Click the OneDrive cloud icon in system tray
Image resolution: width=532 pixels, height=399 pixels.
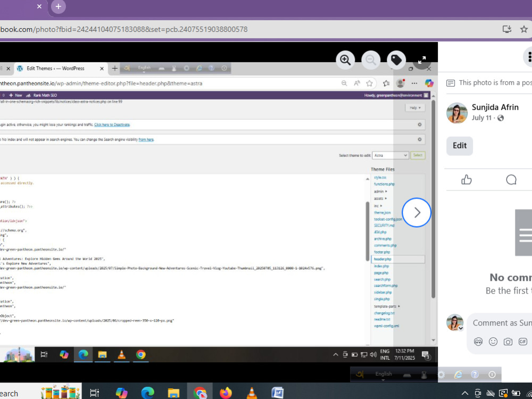pyautogui.click(x=491, y=393)
